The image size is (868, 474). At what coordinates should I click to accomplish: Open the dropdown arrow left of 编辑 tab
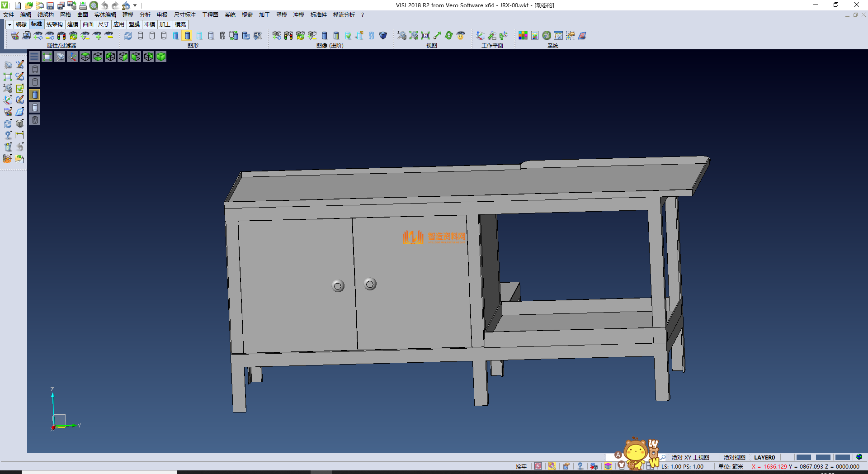tap(9, 24)
